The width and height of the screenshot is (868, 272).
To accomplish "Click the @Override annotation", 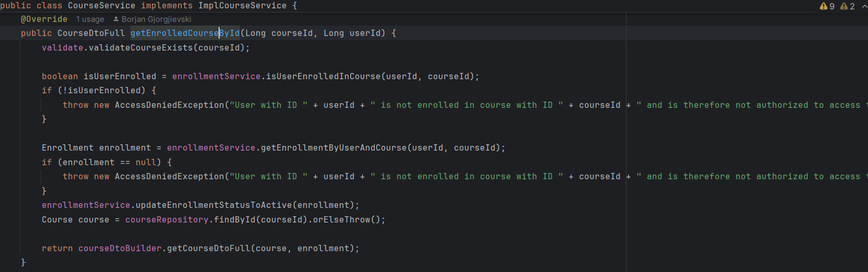I will tap(44, 19).
